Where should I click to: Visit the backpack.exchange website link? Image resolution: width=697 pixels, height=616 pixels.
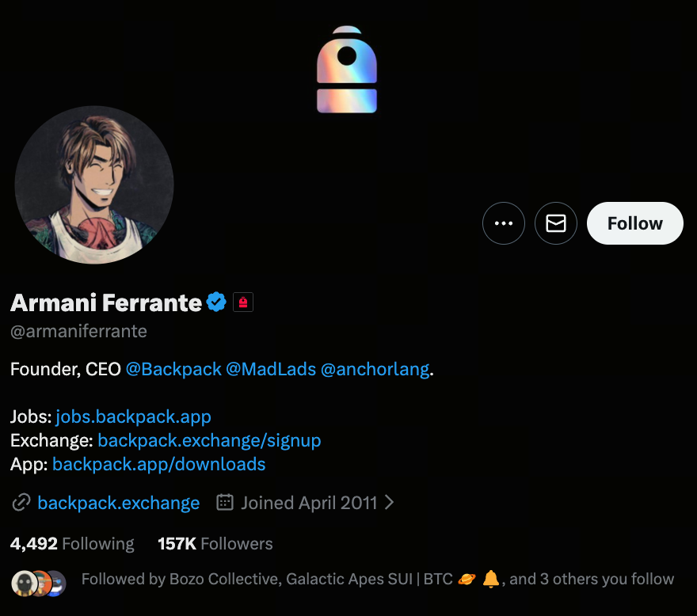(x=119, y=503)
